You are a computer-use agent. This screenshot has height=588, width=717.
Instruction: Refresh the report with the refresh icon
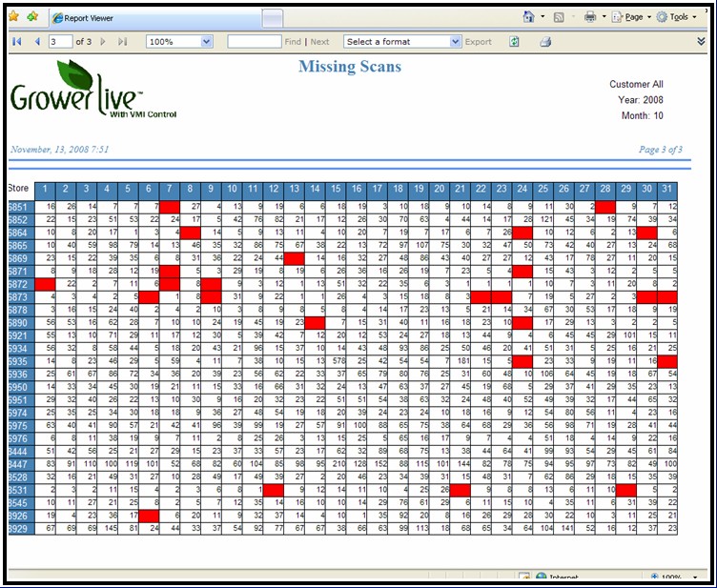[515, 42]
